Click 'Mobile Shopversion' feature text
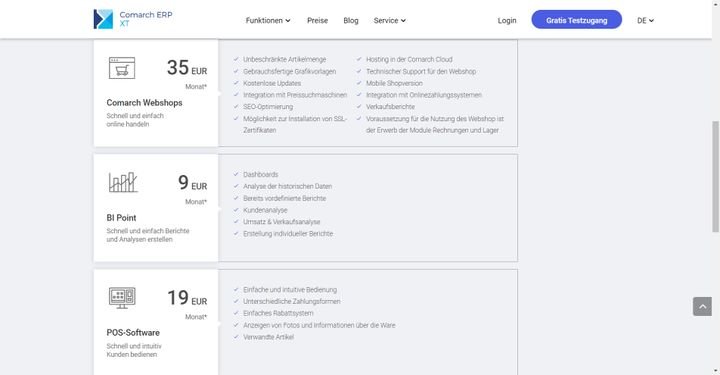Image resolution: width=720 pixels, height=375 pixels. (x=394, y=84)
